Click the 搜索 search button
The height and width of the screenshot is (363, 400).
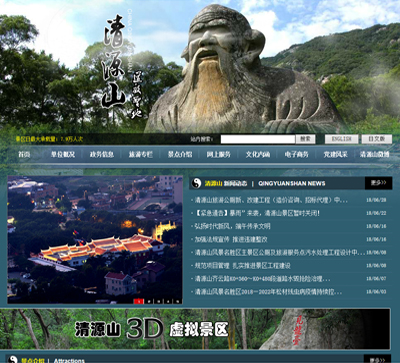tap(305, 139)
